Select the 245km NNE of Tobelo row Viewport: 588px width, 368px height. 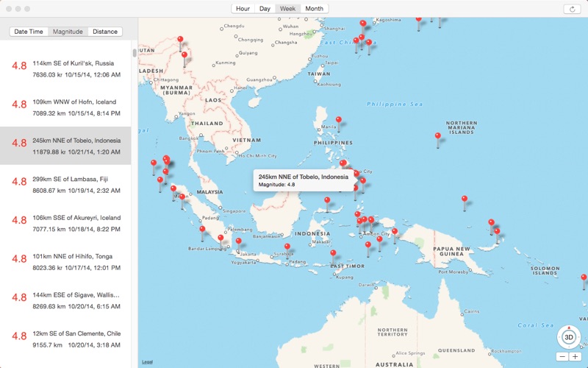65,146
